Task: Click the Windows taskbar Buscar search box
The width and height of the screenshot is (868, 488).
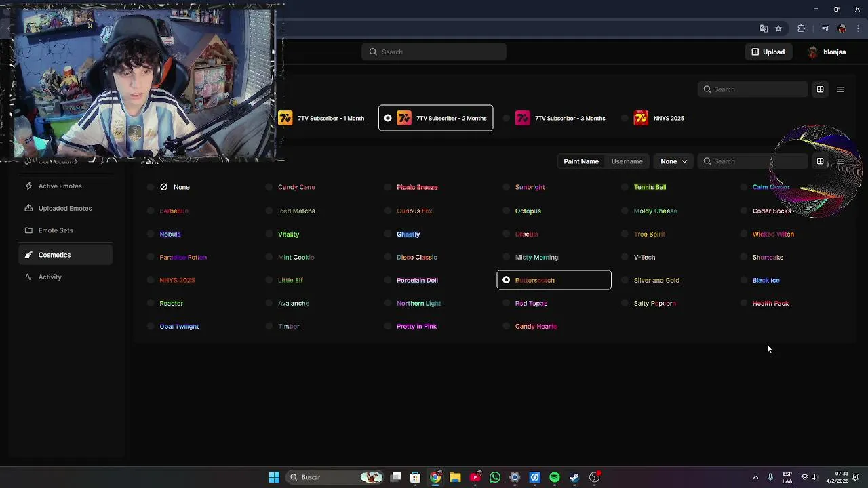Action: point(336,477)
